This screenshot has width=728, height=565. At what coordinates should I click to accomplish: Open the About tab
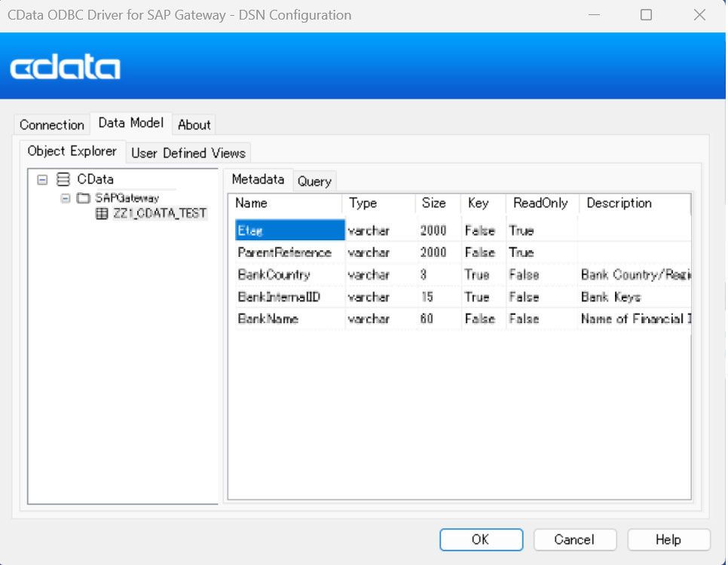point(194,124)
